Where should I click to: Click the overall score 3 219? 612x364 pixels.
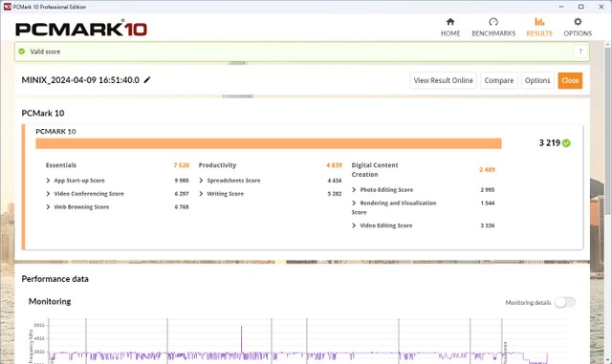click(x=550, y=142)
